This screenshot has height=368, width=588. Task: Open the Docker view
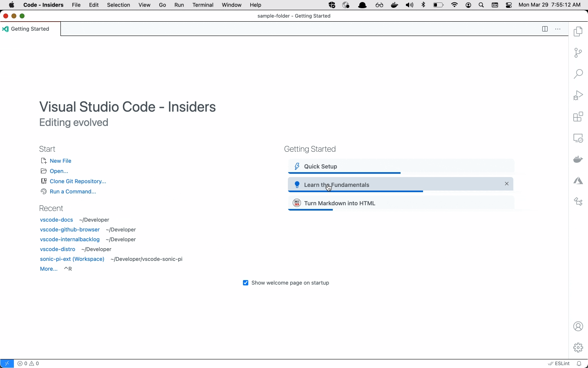coord(579,159)
